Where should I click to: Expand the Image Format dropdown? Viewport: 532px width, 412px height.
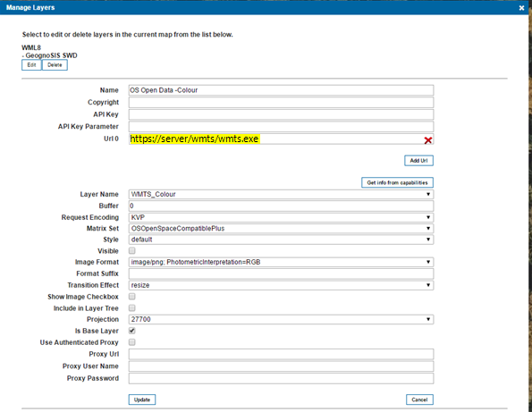coord(281,262)
